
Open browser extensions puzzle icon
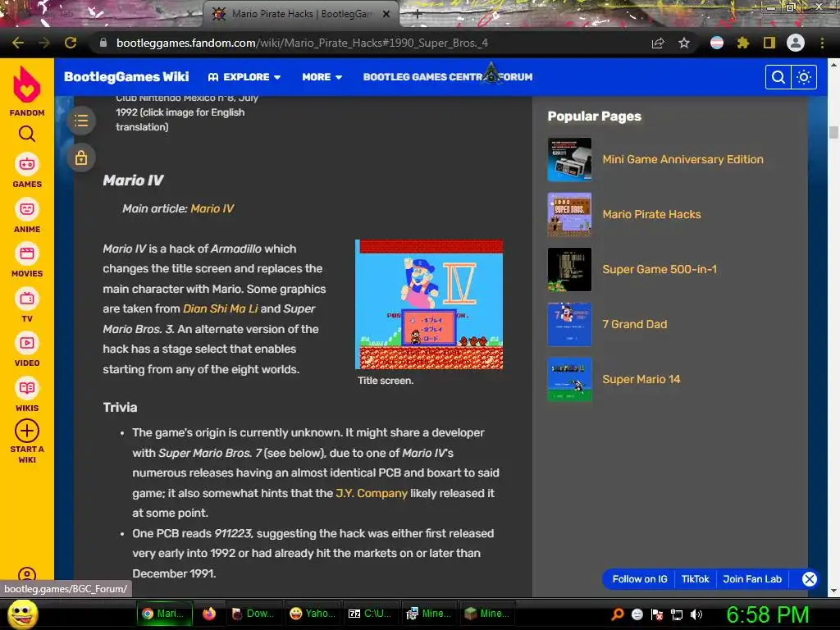(x=743, y=43)
